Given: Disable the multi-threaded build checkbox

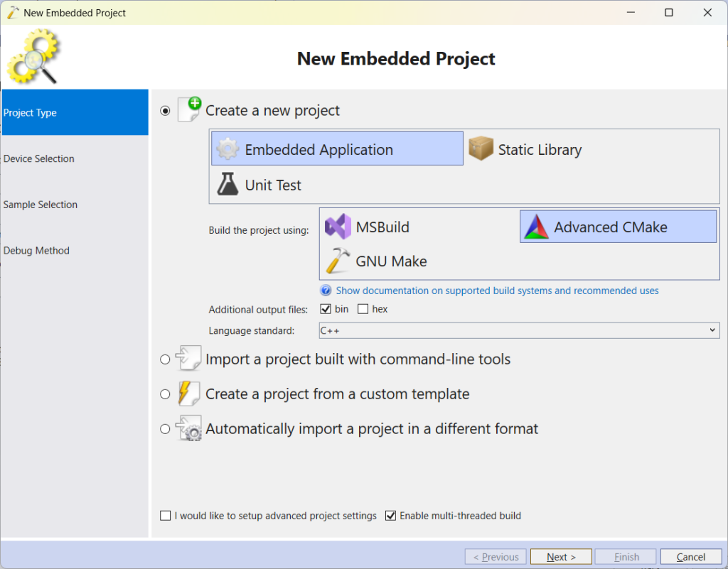Looking at the screenshot, I should 390,516.
